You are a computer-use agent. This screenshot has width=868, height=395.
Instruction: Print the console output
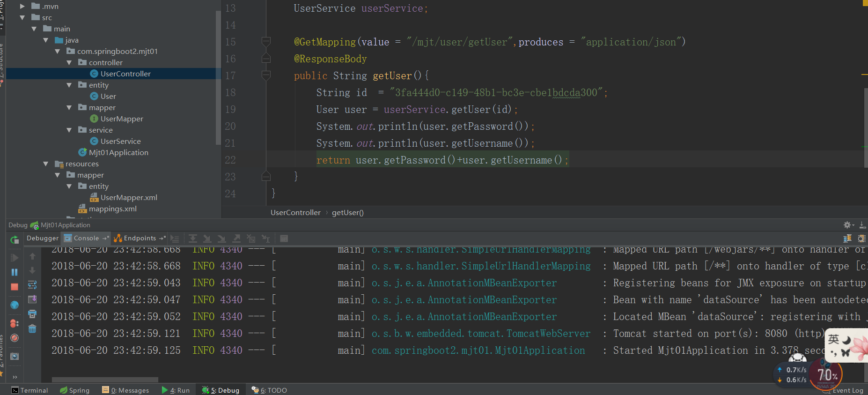point(32,314)
